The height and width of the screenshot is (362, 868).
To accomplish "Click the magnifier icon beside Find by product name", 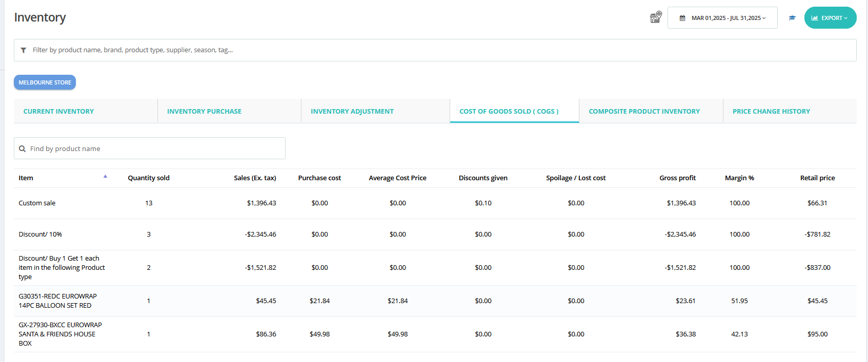I will click(x=22, y=149).
